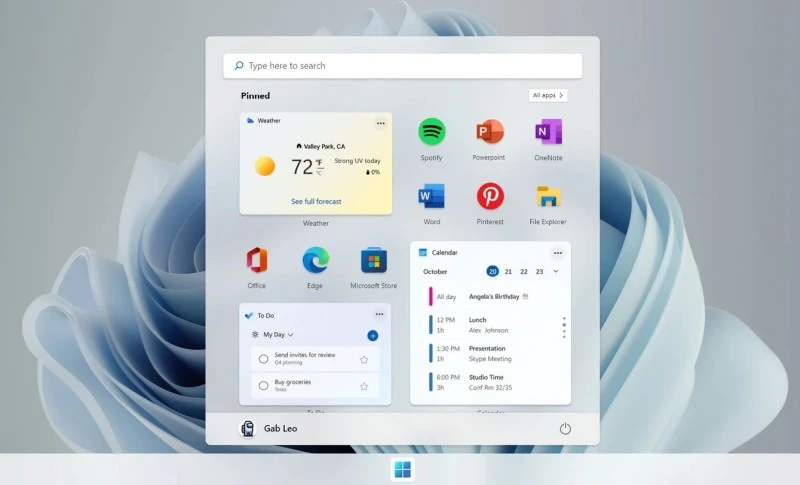The width and height of the screenshot is (800, 485).
Task: Select date 21 in Calendar widget
Action: pos(508,271)
